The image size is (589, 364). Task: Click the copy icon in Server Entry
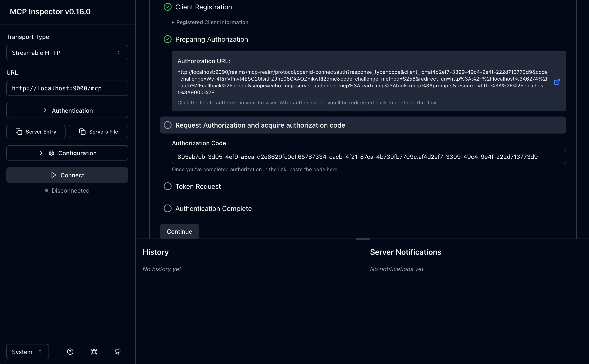pyautogui.click(x=19, y=132)
